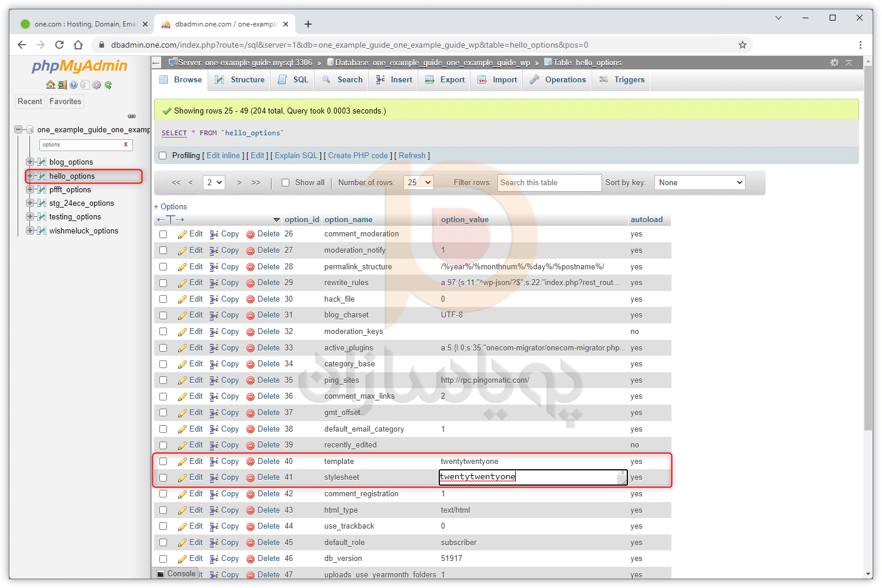Tick the Show all checkbox
Viewport: 882px width, 588px height.
point(285,183)
